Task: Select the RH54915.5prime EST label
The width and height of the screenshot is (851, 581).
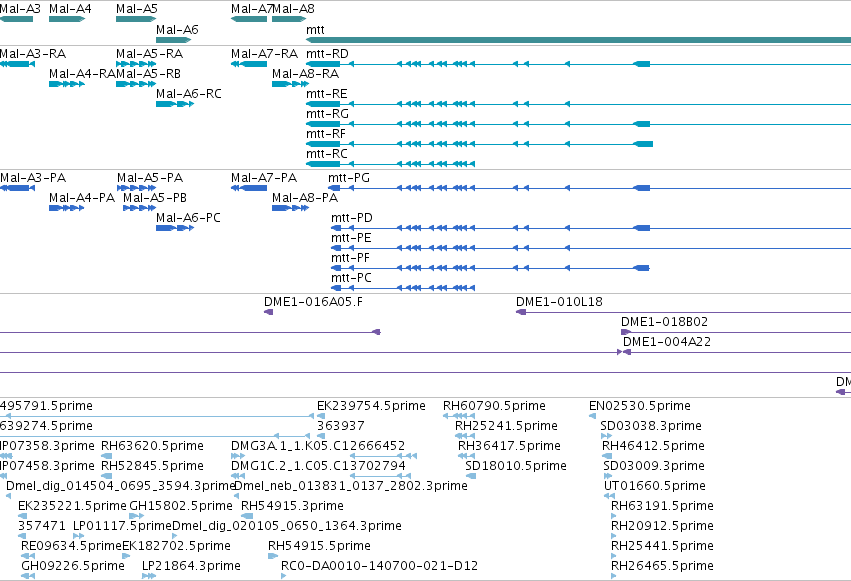Action: tap(319, 546)
